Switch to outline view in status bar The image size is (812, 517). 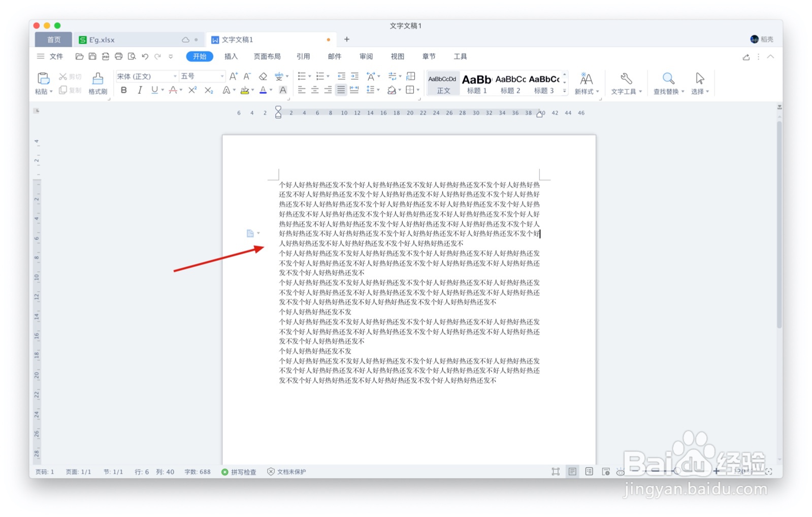point(589,471)
